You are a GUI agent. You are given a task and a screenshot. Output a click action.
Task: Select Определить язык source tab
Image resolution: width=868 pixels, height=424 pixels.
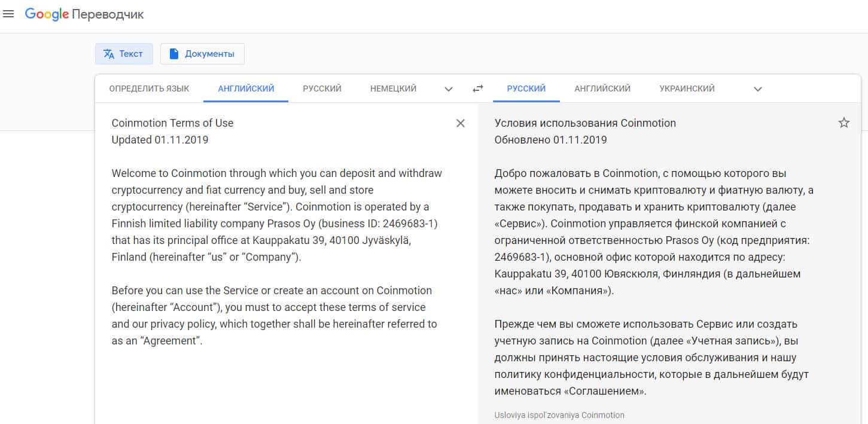click(149, 89)
